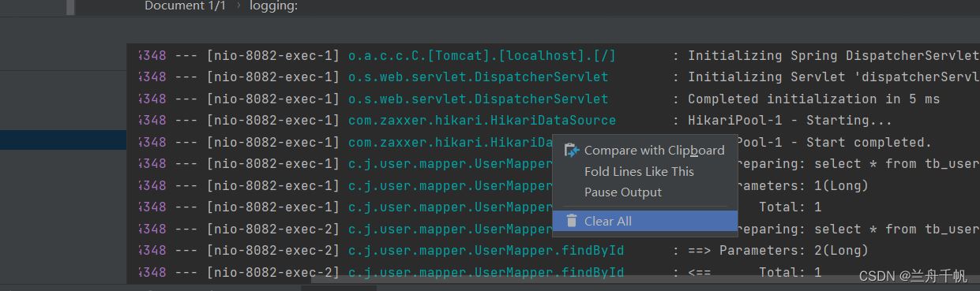This screenshot has height=291, width=980.
Task: Click the 'Document 1/1' breadcrumb
Action: 185,6
